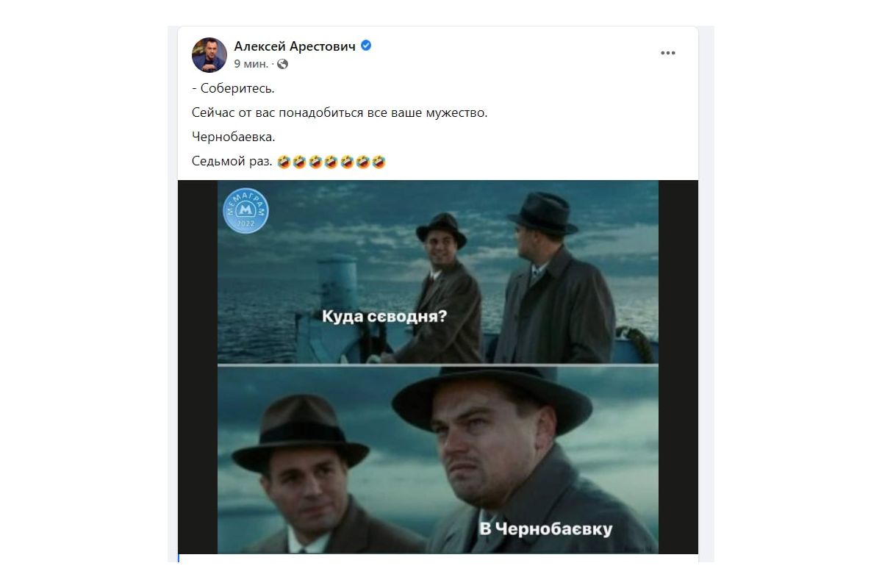This screenshot has width=882, height=588.
Task: Click the meme caption "Куда сєводня?"
Action: pyautogui.click(x=384, y=316)
